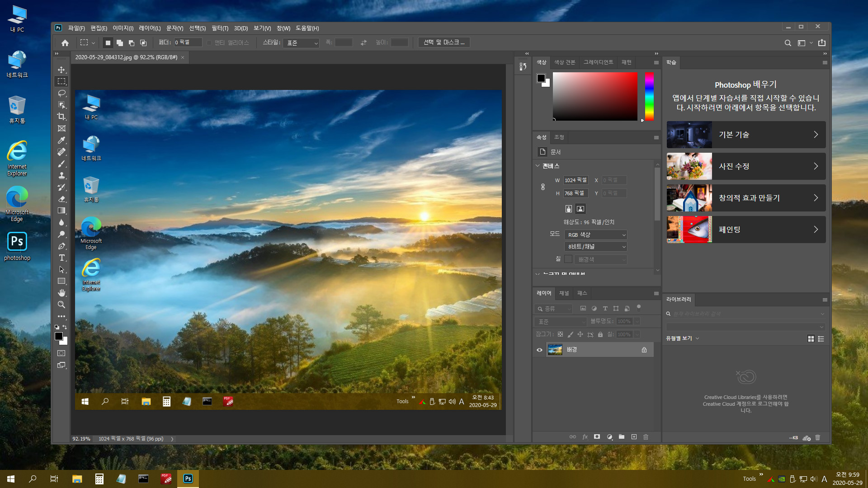Switch to the 그레이디언트 tab
This screenshot has height=488, width=868.
598,62
